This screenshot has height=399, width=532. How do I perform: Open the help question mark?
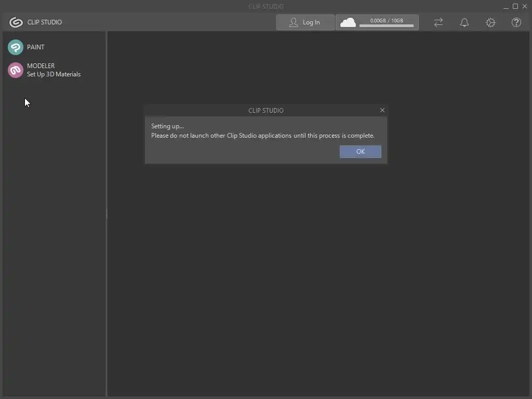pos(516,22)
